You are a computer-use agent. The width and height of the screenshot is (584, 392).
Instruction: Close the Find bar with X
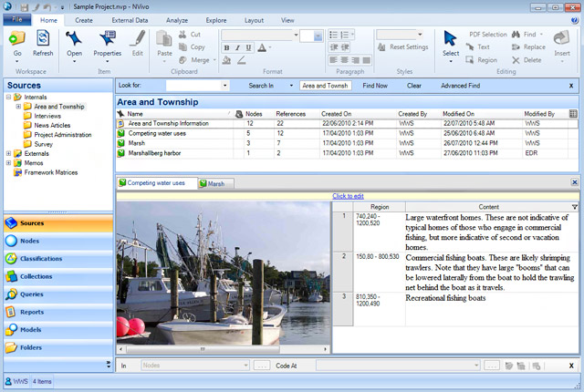coord(571,86)
